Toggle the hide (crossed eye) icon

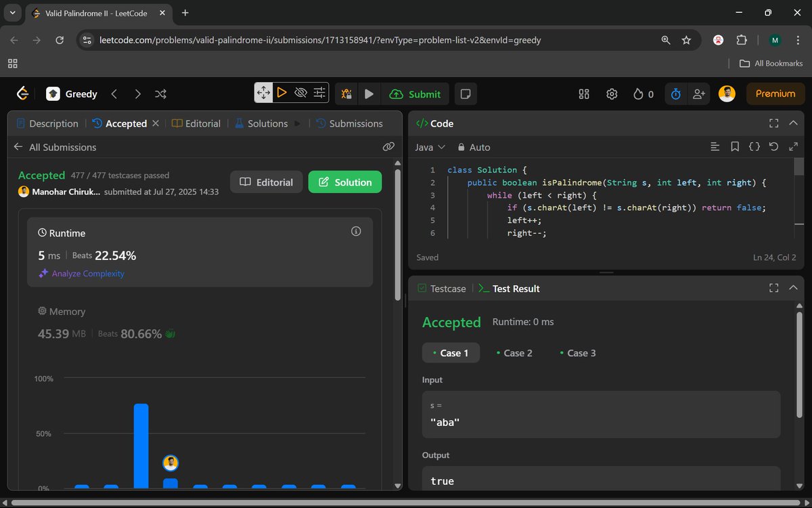301,93
